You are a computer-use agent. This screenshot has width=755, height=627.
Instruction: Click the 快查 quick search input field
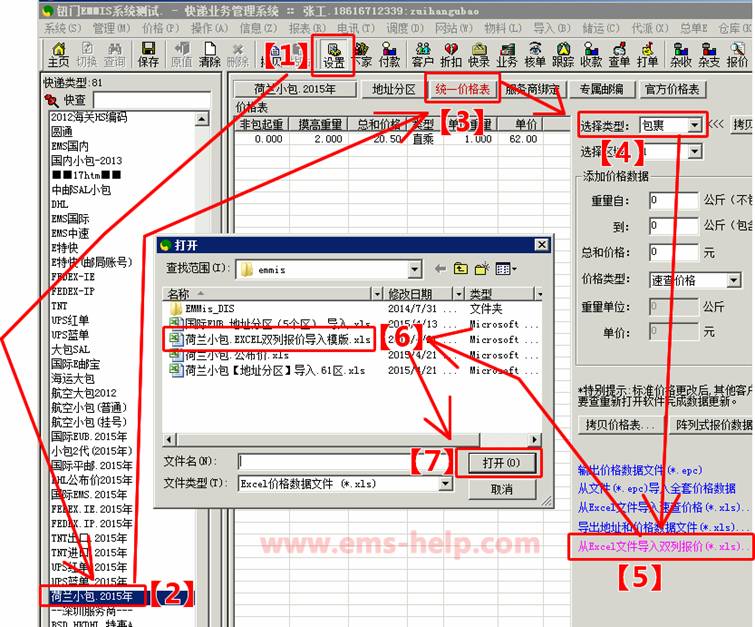(x=152, y=101)
